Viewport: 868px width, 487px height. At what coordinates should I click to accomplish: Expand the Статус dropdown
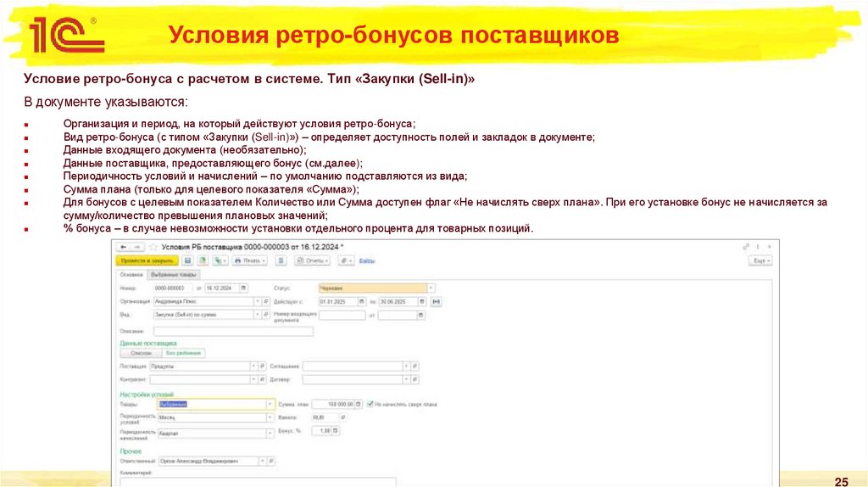point(431,288)
